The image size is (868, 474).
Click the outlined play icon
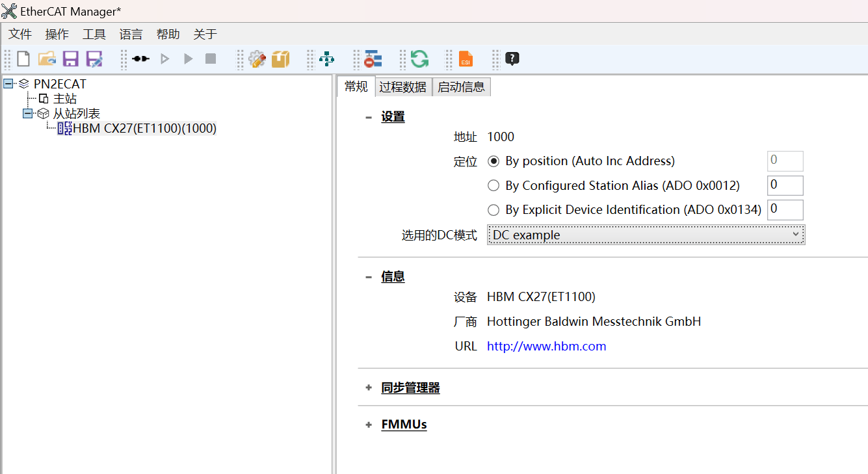pyautogui.click(x=164, y=59)
